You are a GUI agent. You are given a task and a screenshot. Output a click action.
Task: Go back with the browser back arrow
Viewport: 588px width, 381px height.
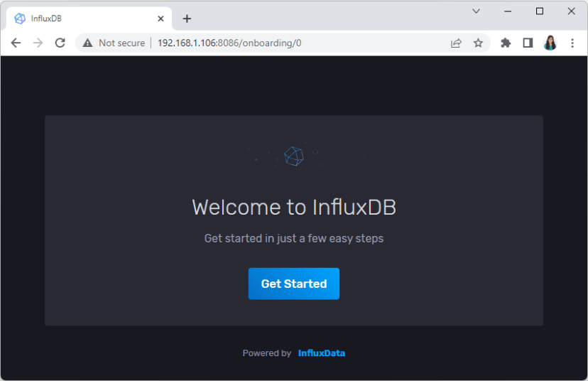[16, 43]
